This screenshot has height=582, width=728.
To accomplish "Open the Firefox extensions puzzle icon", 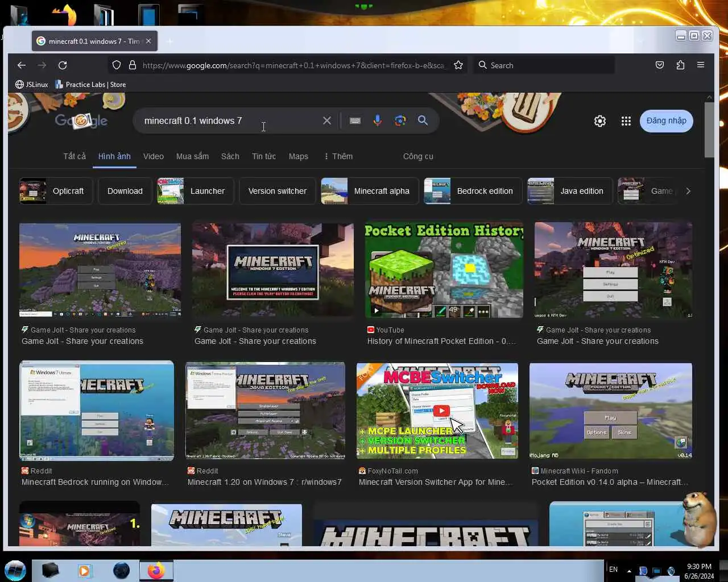I will click(x=680, y=65).
